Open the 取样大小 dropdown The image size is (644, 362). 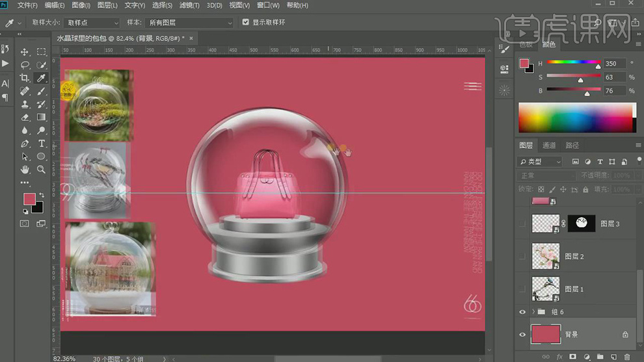tap(91, 23)
